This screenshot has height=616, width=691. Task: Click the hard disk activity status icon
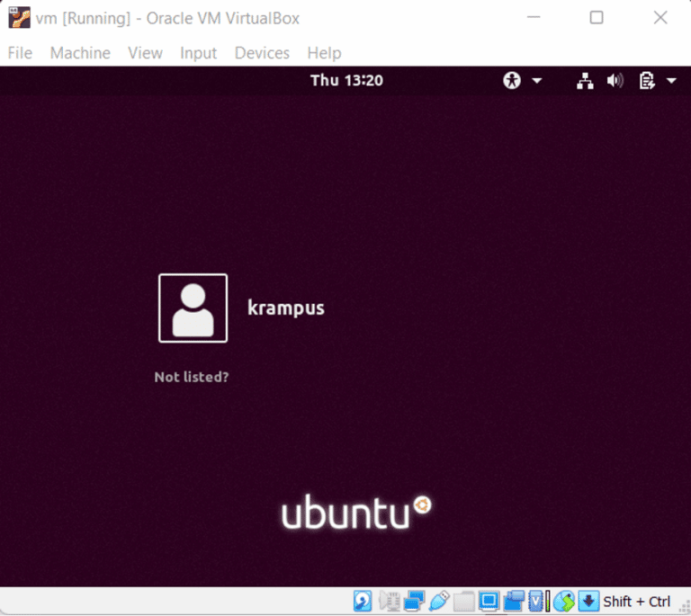[363, 601]
